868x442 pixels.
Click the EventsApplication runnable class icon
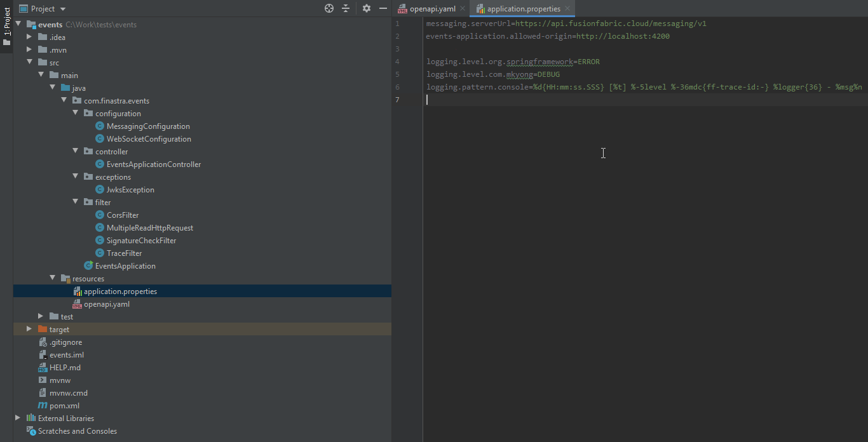[88, 266]
